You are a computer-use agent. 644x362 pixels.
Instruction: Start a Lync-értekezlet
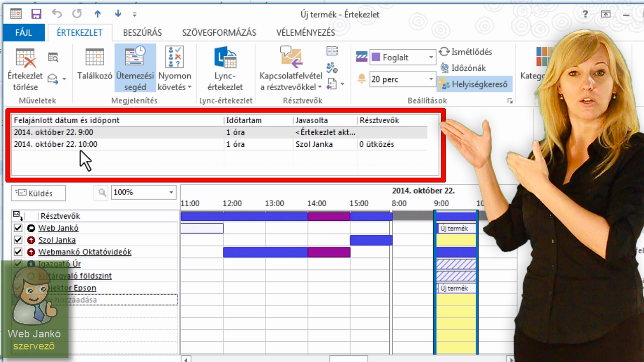coord(225,68)
